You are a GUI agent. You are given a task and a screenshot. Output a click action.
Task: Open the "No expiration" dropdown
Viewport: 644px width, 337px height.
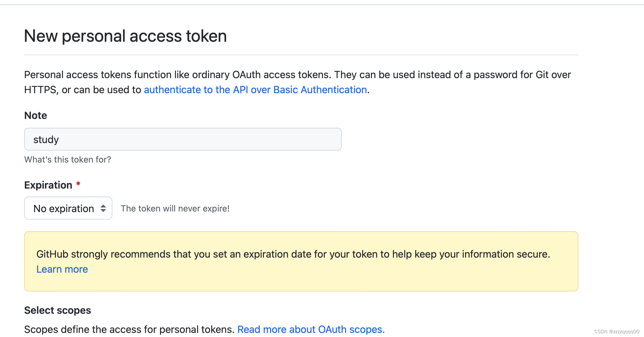68,208
